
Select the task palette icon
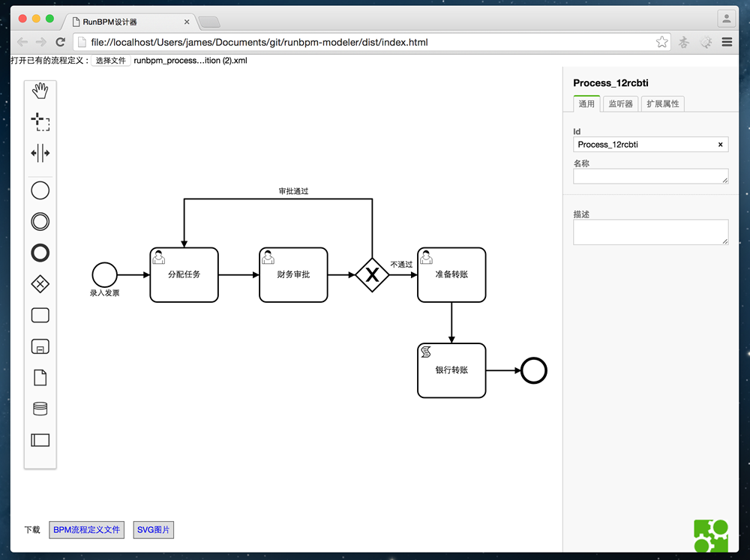click(40, 315)
